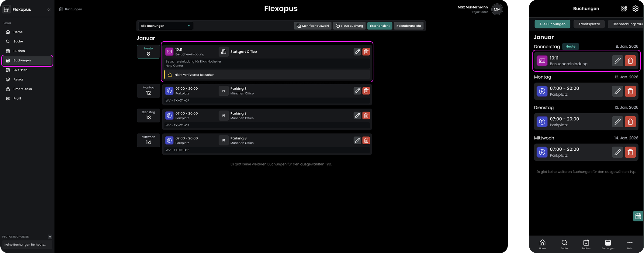
Task: Activate Listenansicht view toggle
Action: tap(379, 26)
